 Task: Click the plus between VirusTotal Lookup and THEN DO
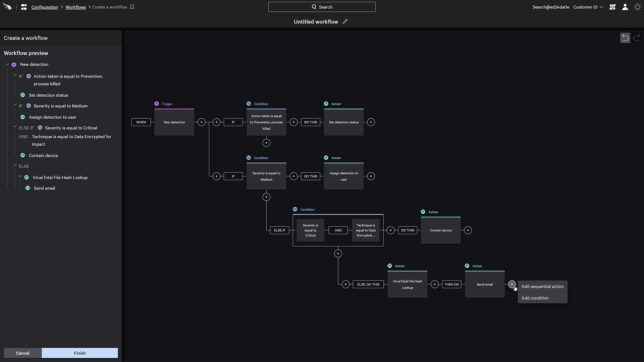click(x=434, y=285)
